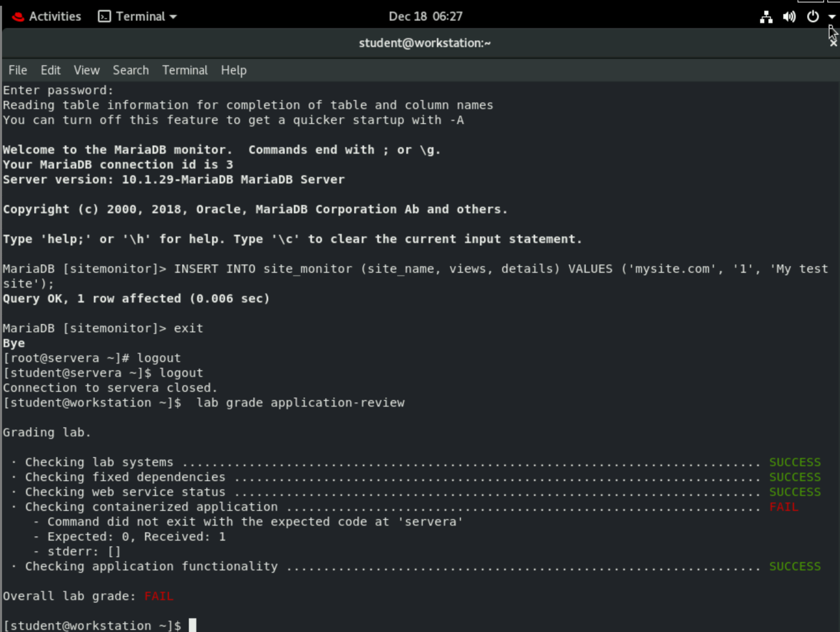Click 'Query OK, 1 row affected' output
The width and height of the screenshot is (840, 632).
click(136, 299)
